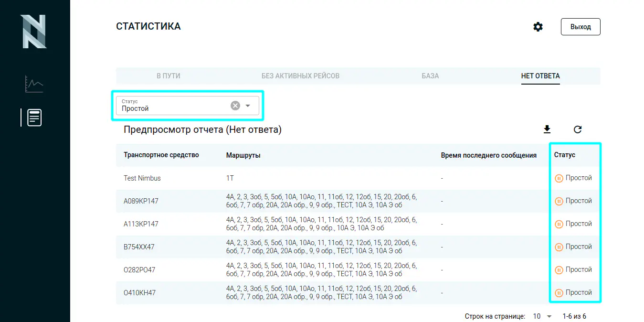The image size is (644, 322).
Task: Click the Выход logout button
Action: pos(581,27)
